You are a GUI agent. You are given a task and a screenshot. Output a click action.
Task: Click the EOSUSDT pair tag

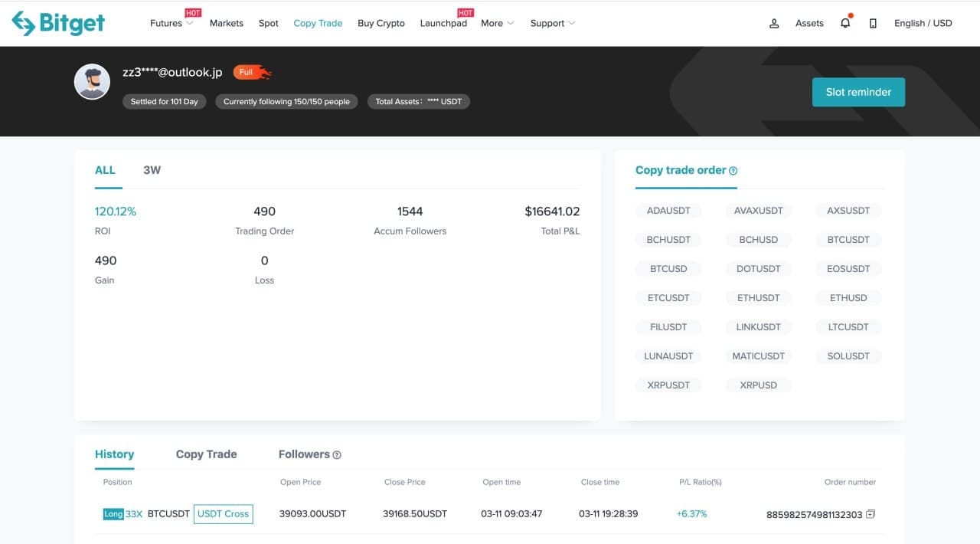(x=848, y=269)
